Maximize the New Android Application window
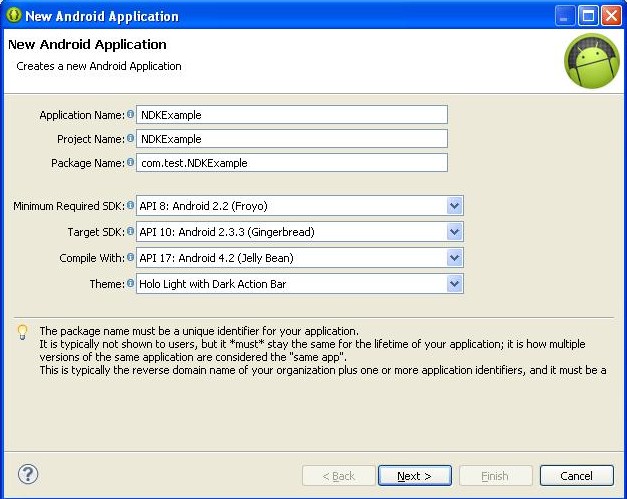 (588, 16)
